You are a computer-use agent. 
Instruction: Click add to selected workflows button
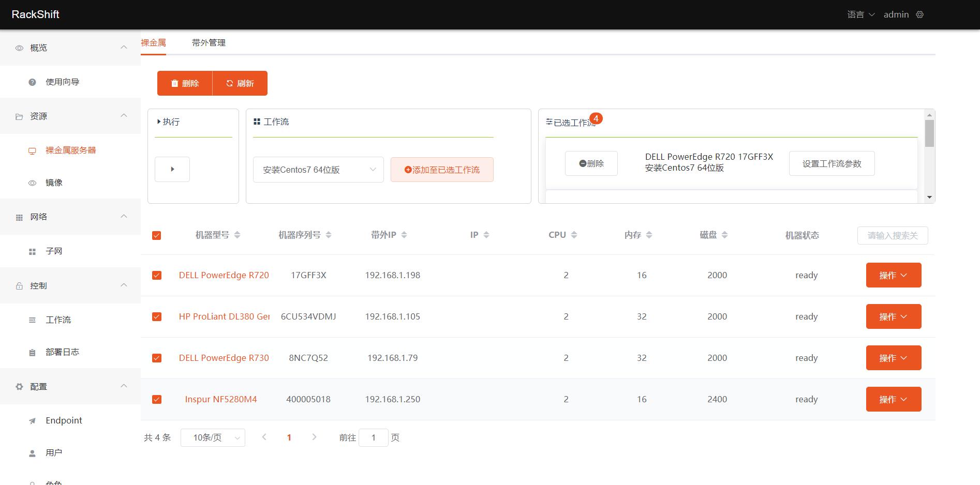(442, 170)
